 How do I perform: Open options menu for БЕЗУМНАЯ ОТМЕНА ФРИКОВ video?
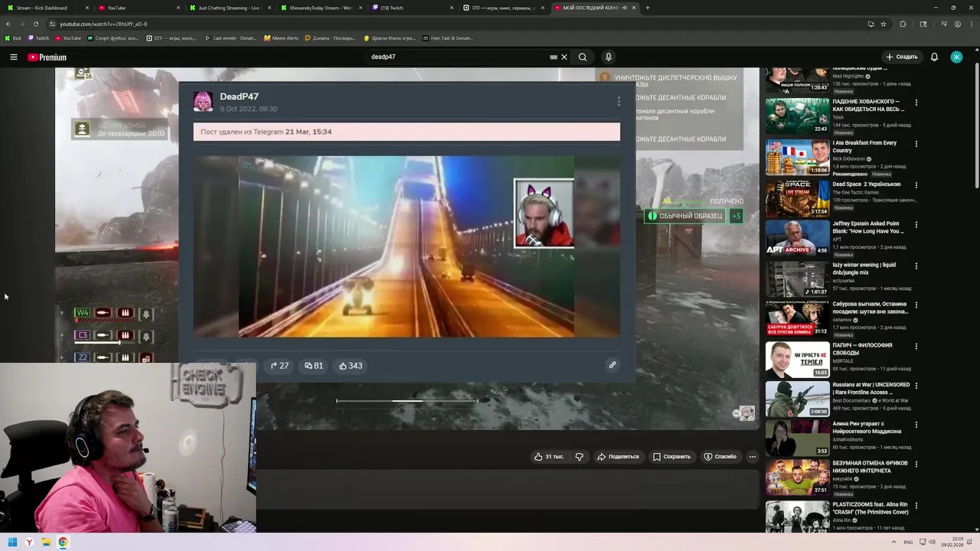pos(916,465)
